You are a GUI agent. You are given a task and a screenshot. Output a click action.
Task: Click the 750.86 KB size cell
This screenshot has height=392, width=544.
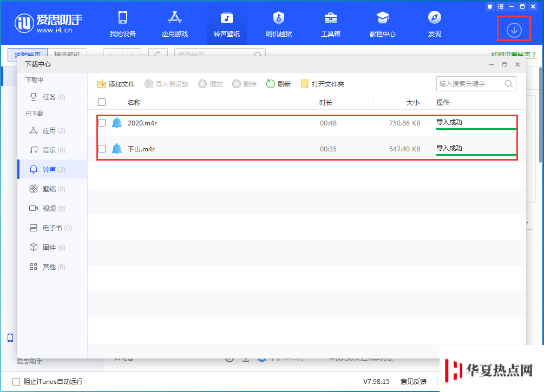[404, 123]
